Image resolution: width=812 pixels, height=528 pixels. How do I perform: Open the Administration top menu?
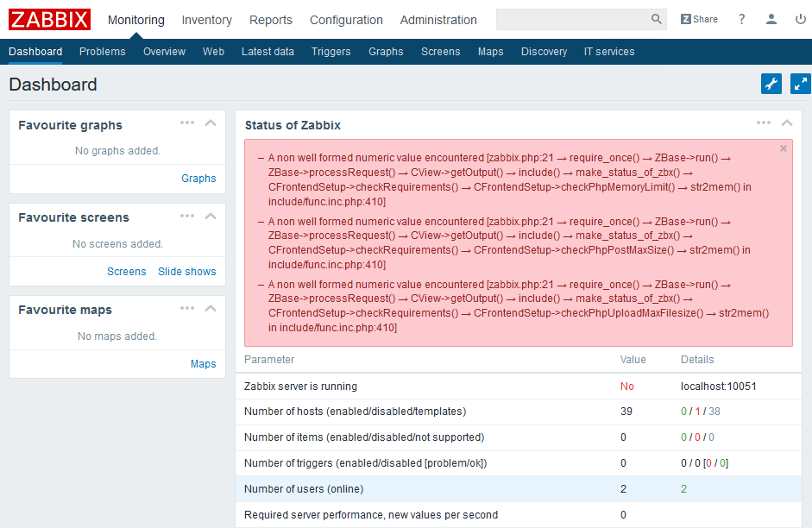pos(438,20)
